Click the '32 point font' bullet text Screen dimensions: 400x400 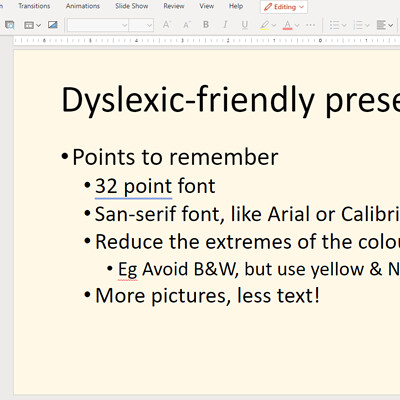[155, 186]
